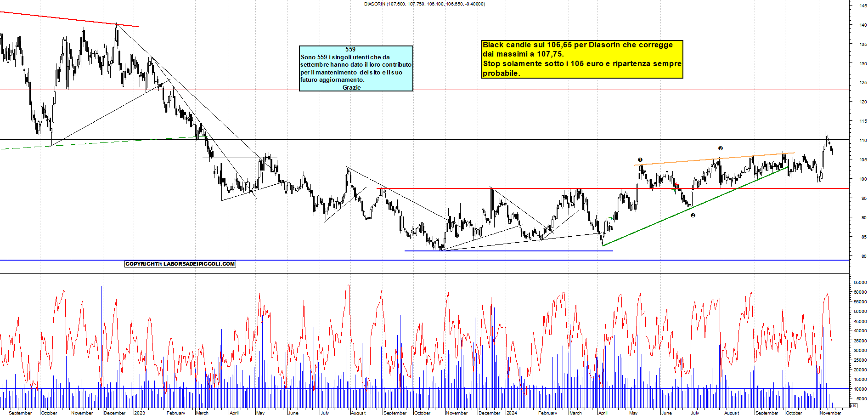Click the 15000 volume axis label

[860, 380]
